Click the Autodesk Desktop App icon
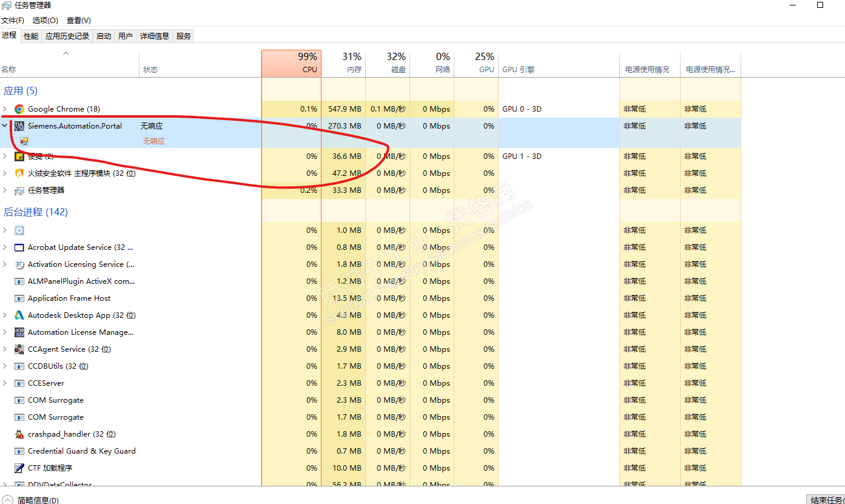 point(19,315)
